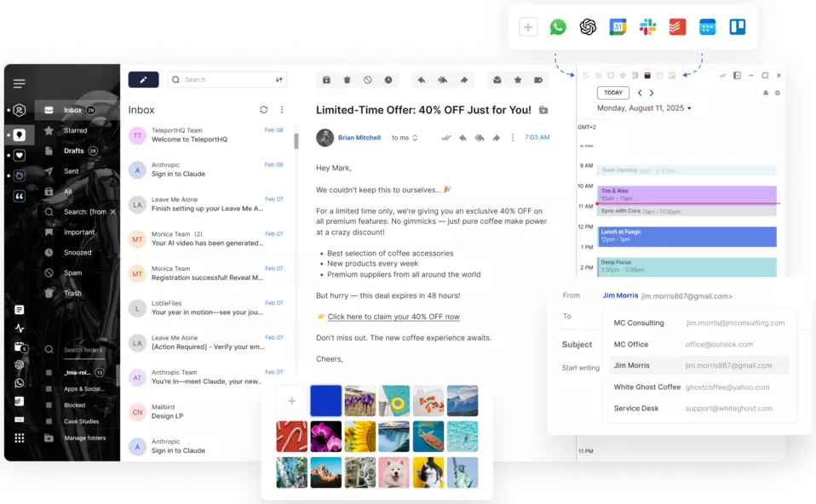Open the Drafts folder
Image resolution: width=816 pixels, height=504 pixels.
(x=74, y=151)
